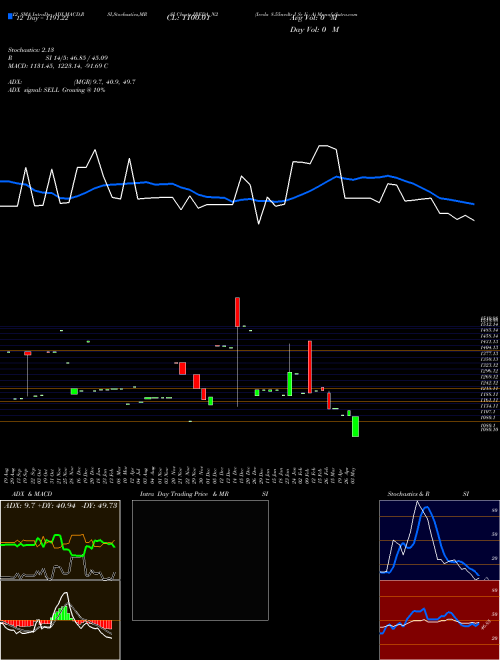Select the 'ADX signal: SELL' text
500x660 pixels.
34,90
